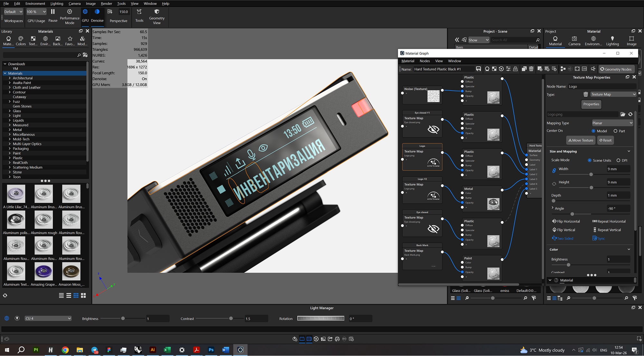Set Center On to Part
This screenshot has width=644, height=356.
615,131
